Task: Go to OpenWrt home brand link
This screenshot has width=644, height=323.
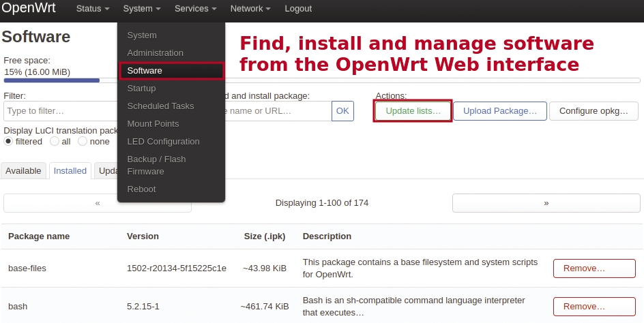Action: point(28,7)
